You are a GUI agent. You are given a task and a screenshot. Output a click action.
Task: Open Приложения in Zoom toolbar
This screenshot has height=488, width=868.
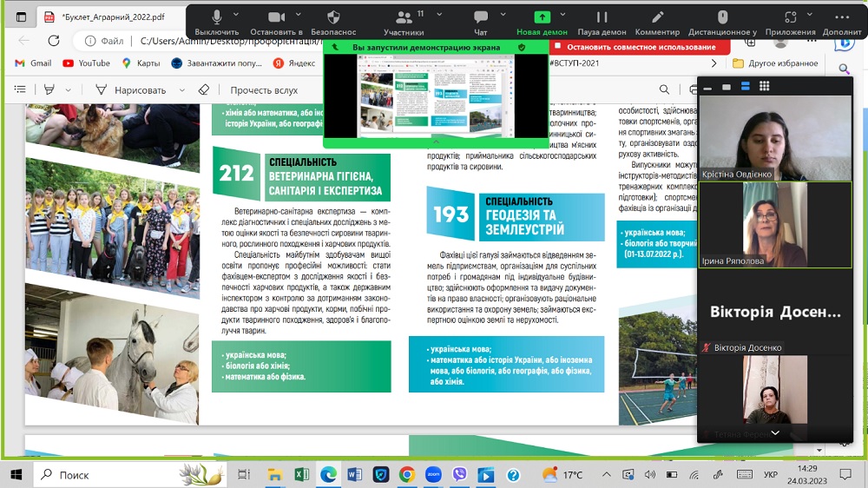(791, 23)
